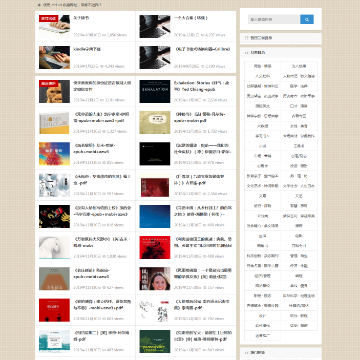360x360 pixels.
Task: Open the smiling woman book cover thumbnail
Action: pyautogui.click(x=155, y=279)
